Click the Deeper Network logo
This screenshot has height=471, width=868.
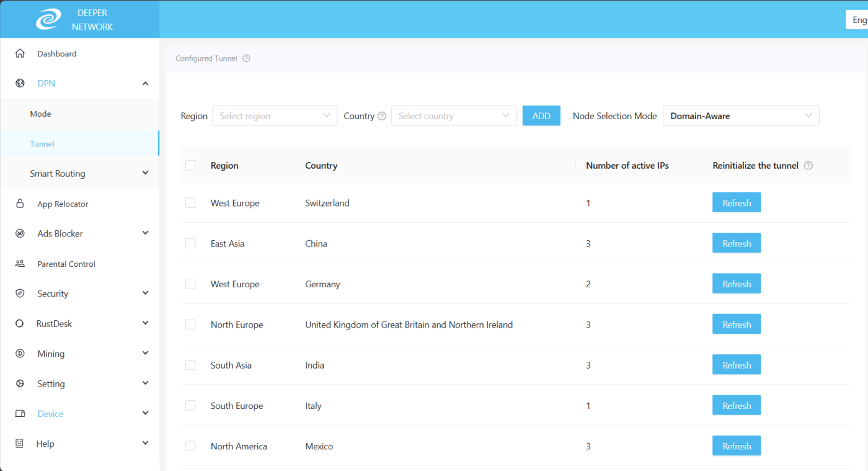click(x=48, y=19)
